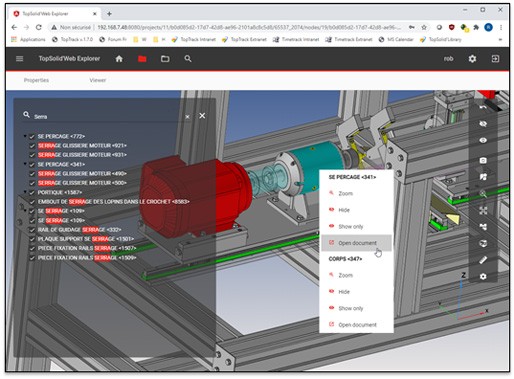This screenshot has width=514, height=379.
Task: Focus the tree search field containing Serra
Action: 108,117
